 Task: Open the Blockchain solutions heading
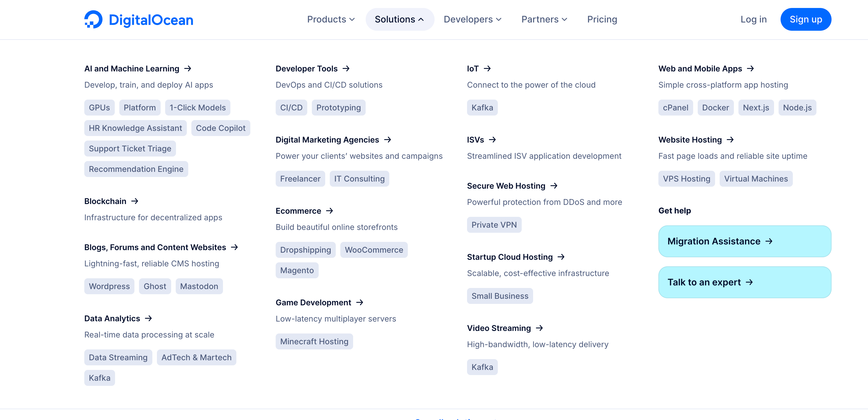coord(105,201)
